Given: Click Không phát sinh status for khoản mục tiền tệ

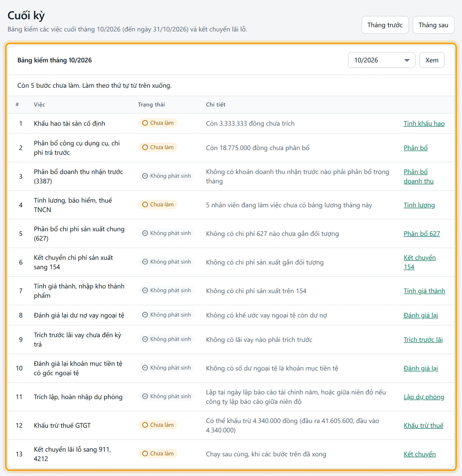Looking at the screenshot, I should click(166, 368).
